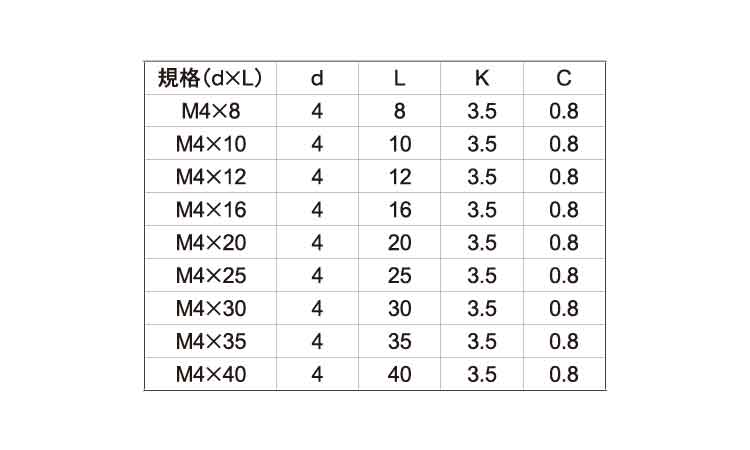
Task: Select the M4×8 specification cell
Action: point(210,111)
